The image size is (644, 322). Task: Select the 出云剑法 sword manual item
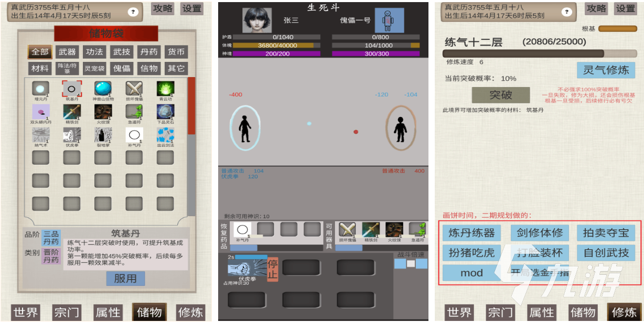165,135
